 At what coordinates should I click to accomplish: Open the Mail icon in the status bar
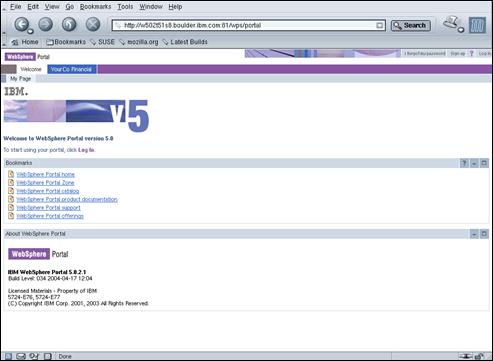click(21, 356)
